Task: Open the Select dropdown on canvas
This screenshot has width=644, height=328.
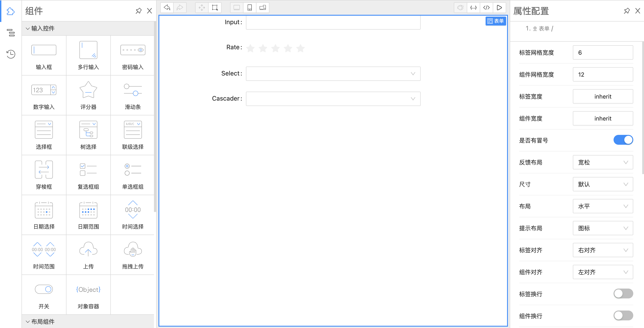Action: pos(333,74)
